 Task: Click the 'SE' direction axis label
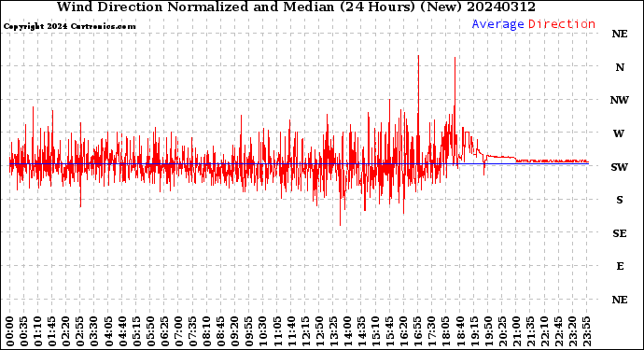(x=620, y=233)
